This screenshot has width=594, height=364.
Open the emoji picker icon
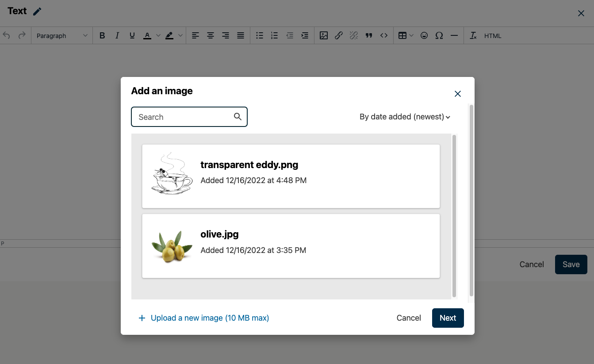point(424,36)
